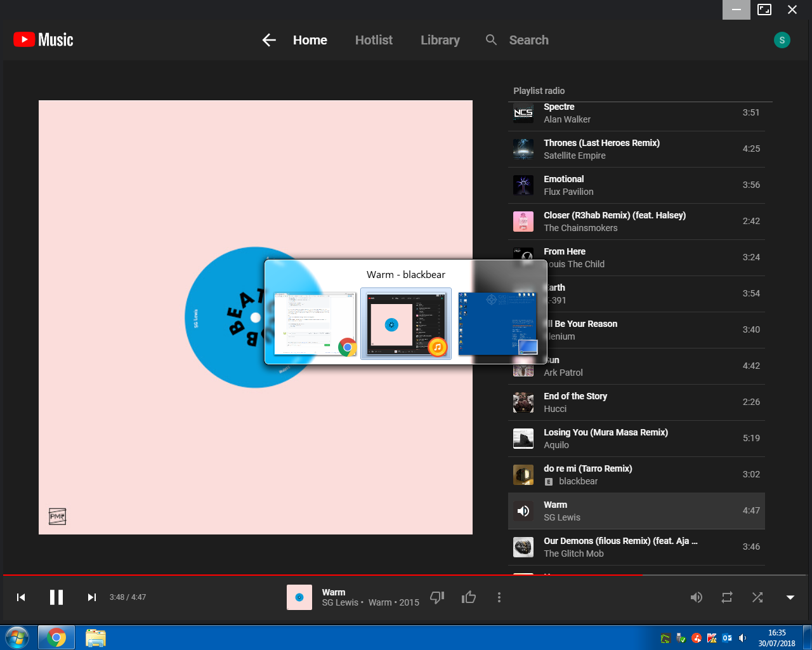Image resolution: width=812 pixels, height=650 pixels.
Task: Select the Chrome window in the task switcher
Action: click(315, 324)
